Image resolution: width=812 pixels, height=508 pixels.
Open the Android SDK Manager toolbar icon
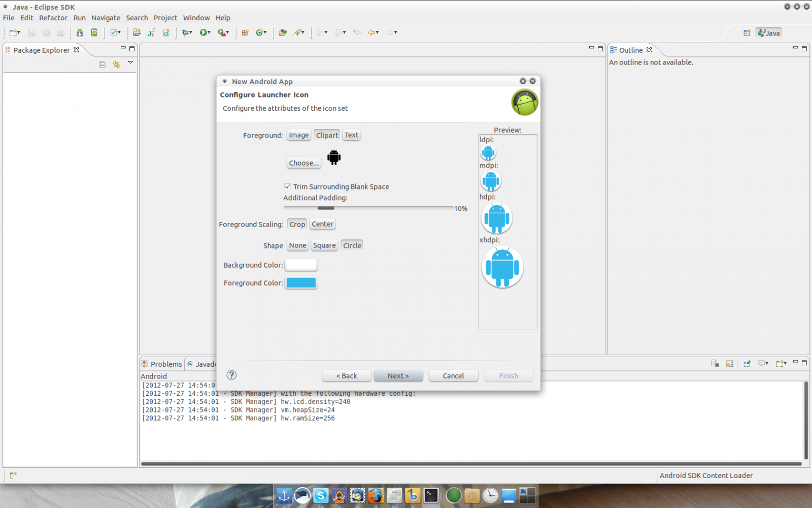[80, 33]
